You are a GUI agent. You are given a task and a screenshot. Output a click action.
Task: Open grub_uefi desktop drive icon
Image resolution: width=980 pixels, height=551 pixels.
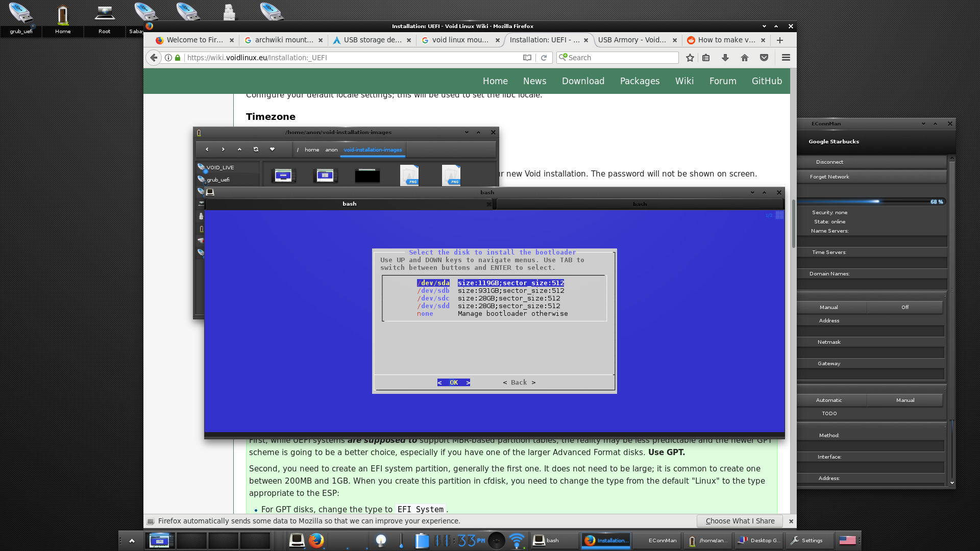tap(21, 18)
